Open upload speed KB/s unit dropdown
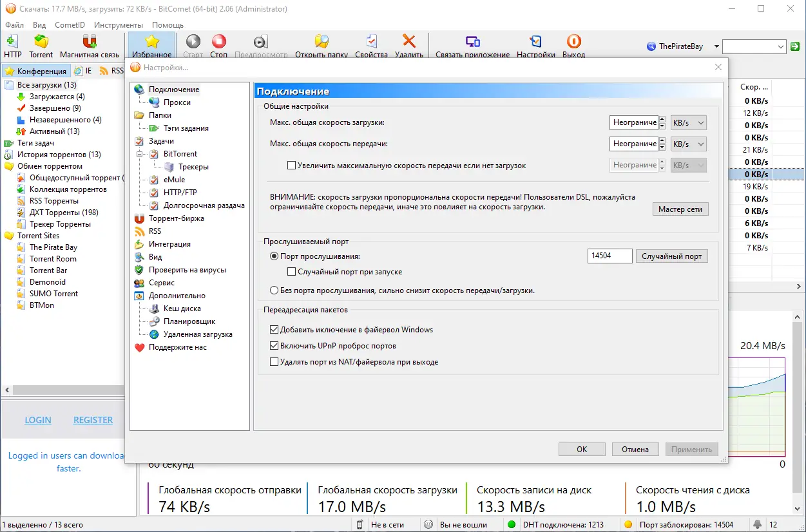The image size is (806, 532). pos(688,144)
